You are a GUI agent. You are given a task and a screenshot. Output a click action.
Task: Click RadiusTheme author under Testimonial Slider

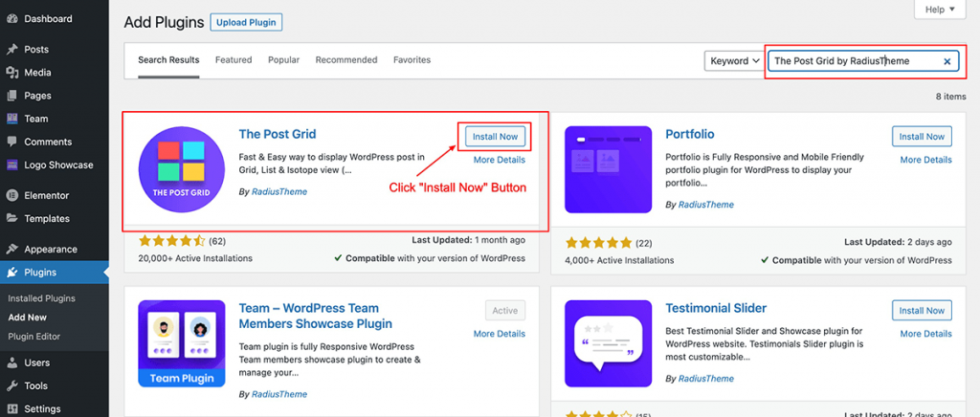point(705,379)
